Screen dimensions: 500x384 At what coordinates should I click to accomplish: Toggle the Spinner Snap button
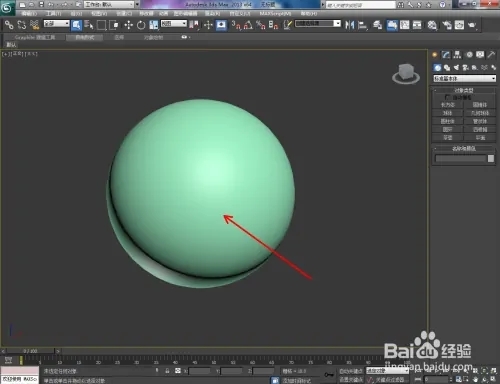273,25
